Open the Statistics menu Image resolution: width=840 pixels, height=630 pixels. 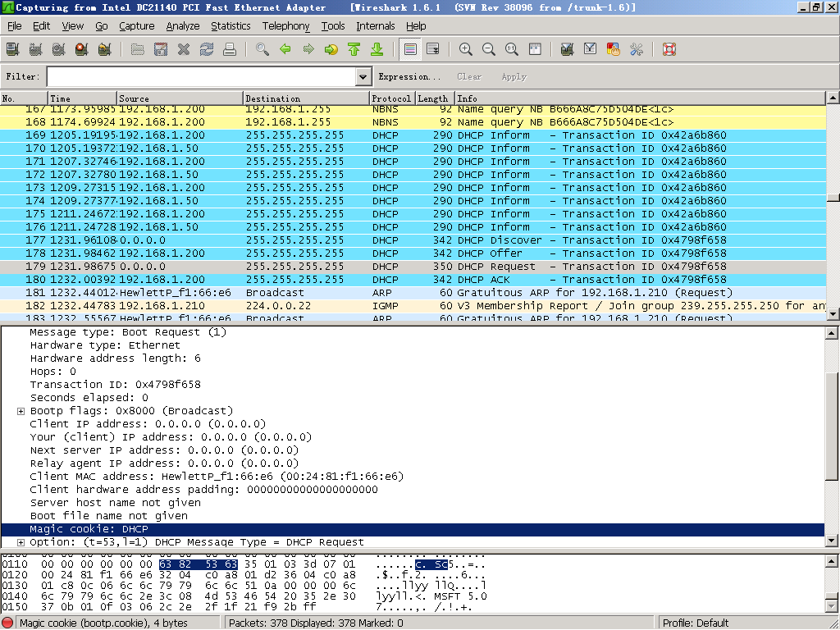click(231, 25)
